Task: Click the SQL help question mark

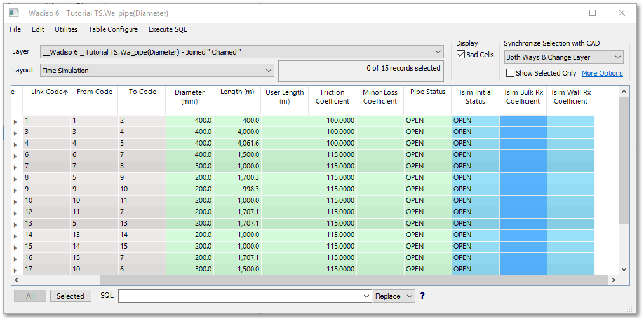Action: (x=422, y=296)
